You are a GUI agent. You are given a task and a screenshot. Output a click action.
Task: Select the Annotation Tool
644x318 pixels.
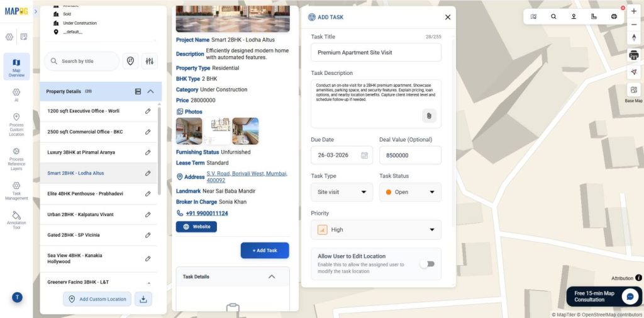point(16,220)
